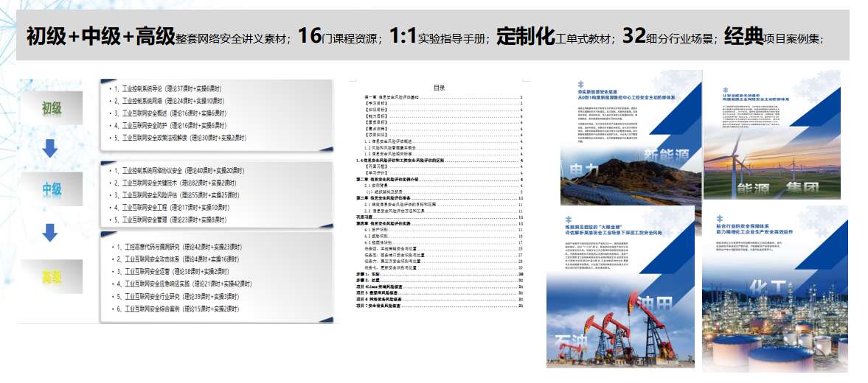
Task: Select the yellow 高级 level box
Action: tap(52, 277)
